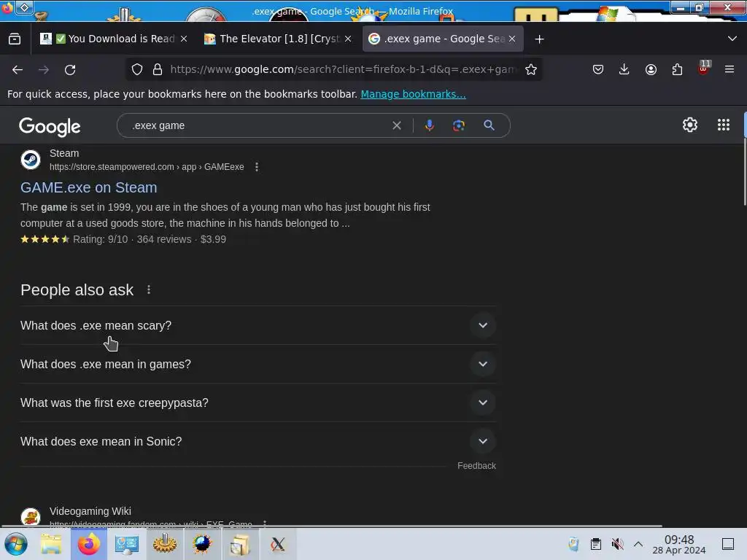747x560 pixels.
Task: Open the Firefox hamburger application menu
Action: [x=729, y=69]
